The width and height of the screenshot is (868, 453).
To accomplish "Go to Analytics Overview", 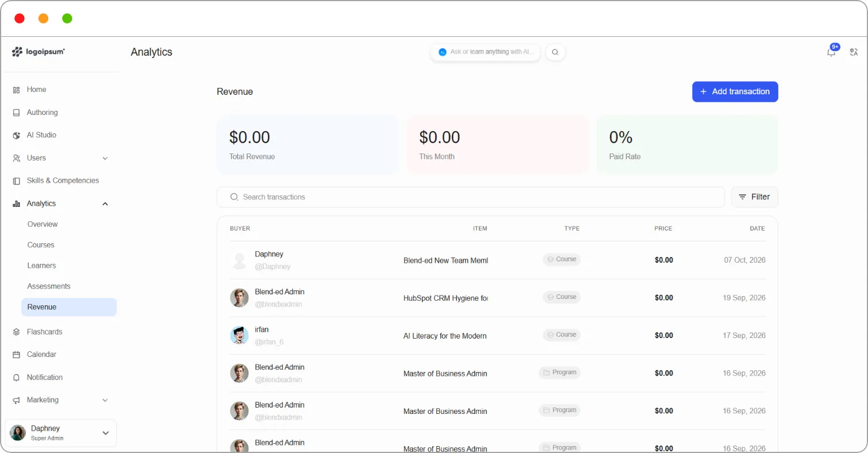I will click(x=43, y=224).
